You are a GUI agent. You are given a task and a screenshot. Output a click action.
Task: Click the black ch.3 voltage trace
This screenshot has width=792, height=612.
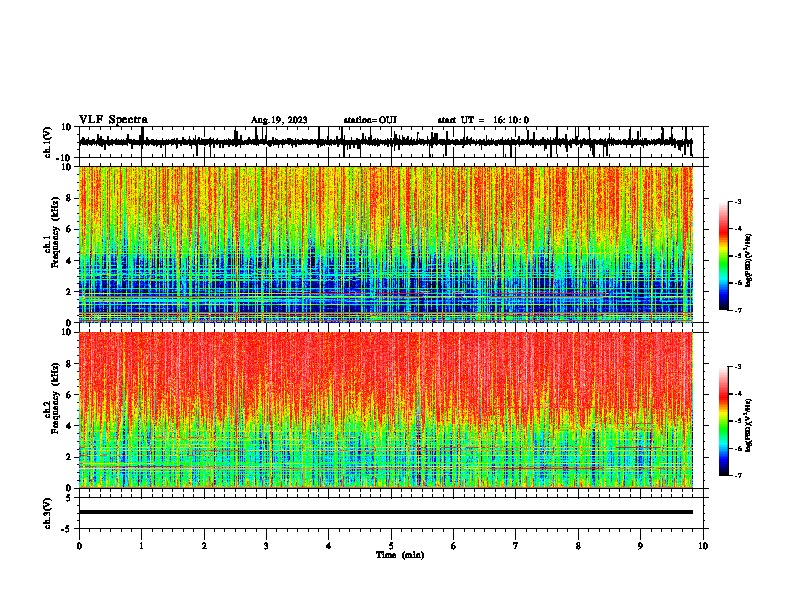[386, 512]
